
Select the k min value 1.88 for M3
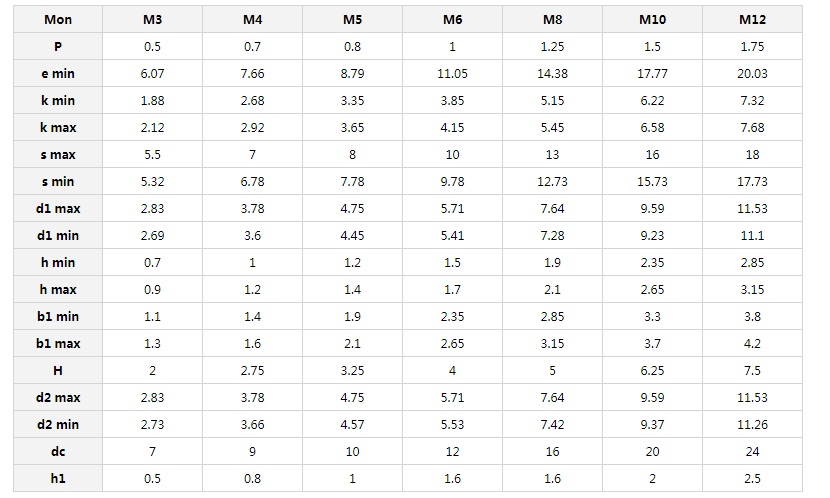[152, 101]
